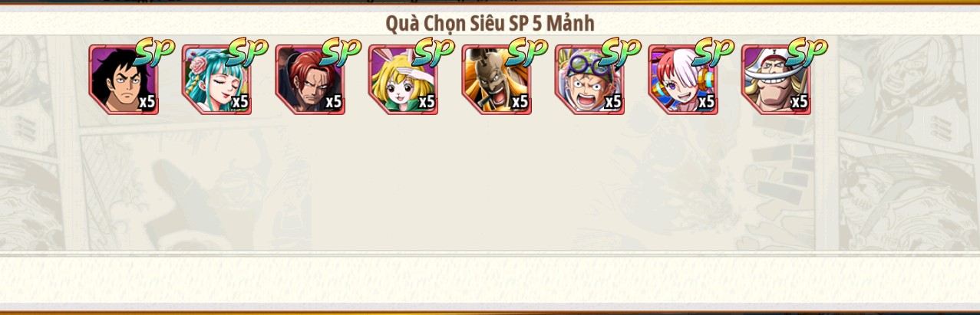Click the SP badge on the teal-haired woman
Viewport: 980px width, 315px height.
point(247,52)
